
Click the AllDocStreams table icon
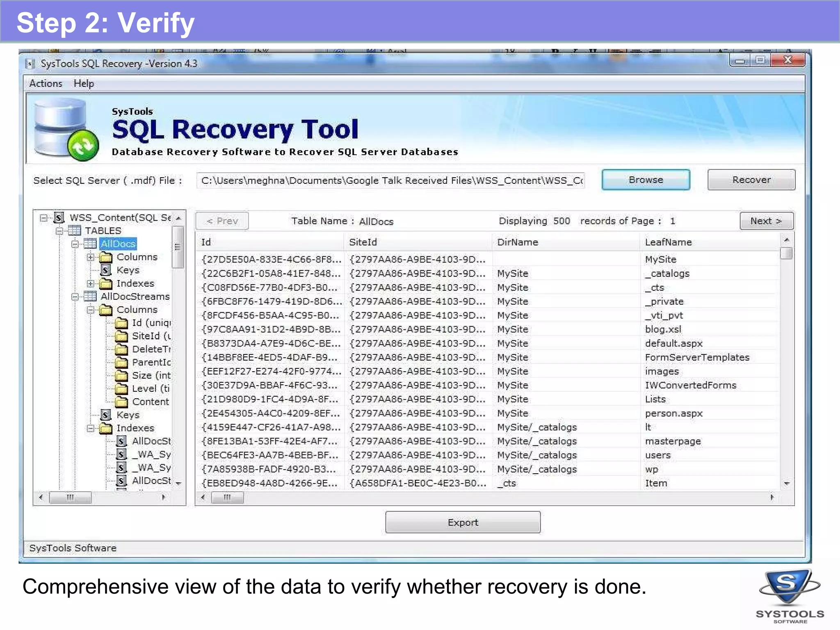pos(90,296)
